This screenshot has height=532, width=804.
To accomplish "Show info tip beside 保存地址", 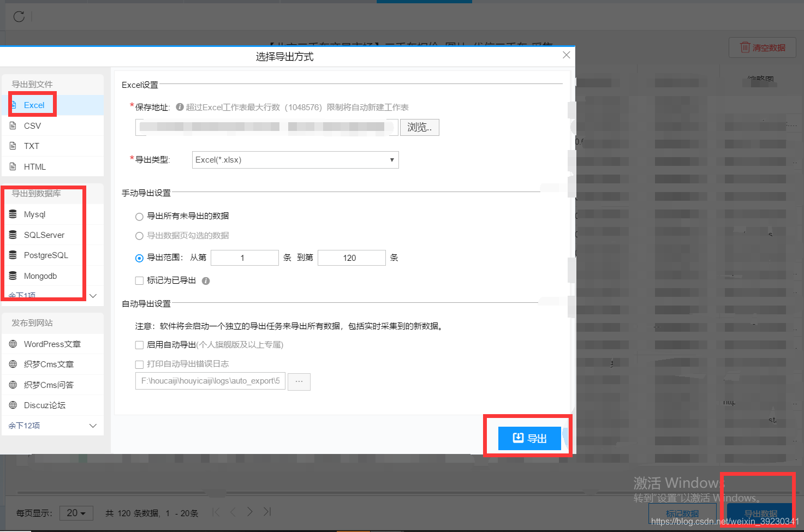I will (x=180, y=107).
